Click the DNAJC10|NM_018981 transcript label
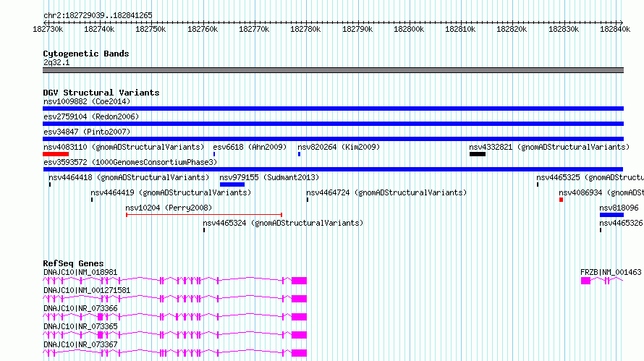Viewport: 644px width, 361px height. point(80,272)
